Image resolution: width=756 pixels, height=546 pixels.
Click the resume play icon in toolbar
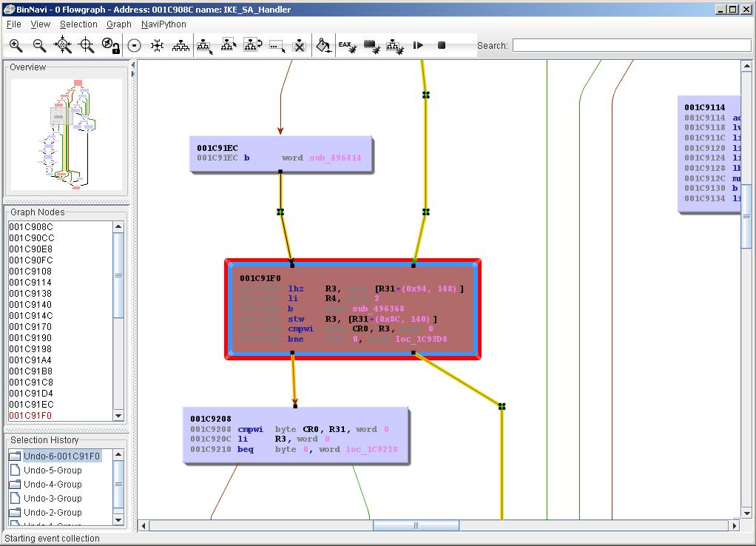click(418, 45)
